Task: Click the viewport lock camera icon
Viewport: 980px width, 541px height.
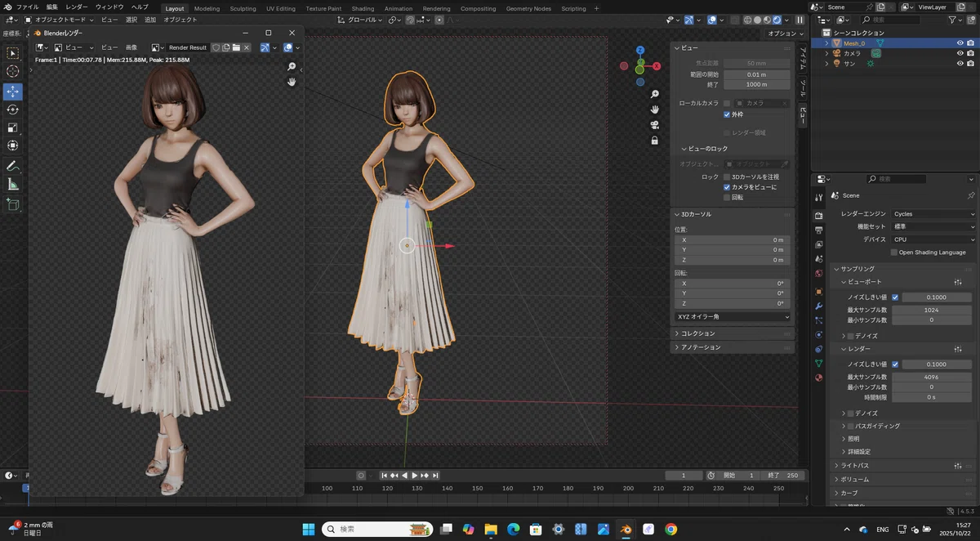Action: (655, 141)
